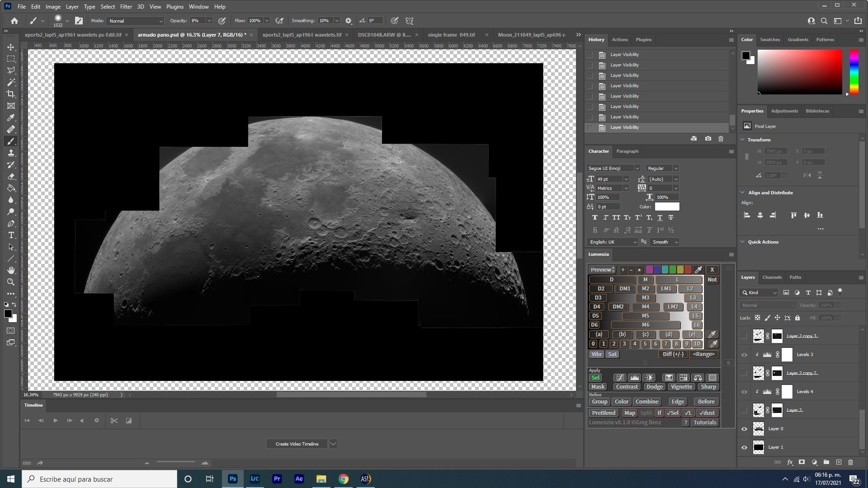868x488 pixels.
Task: Open the blending Mode dropdown Normal
Action: click(x=136, y=21)
